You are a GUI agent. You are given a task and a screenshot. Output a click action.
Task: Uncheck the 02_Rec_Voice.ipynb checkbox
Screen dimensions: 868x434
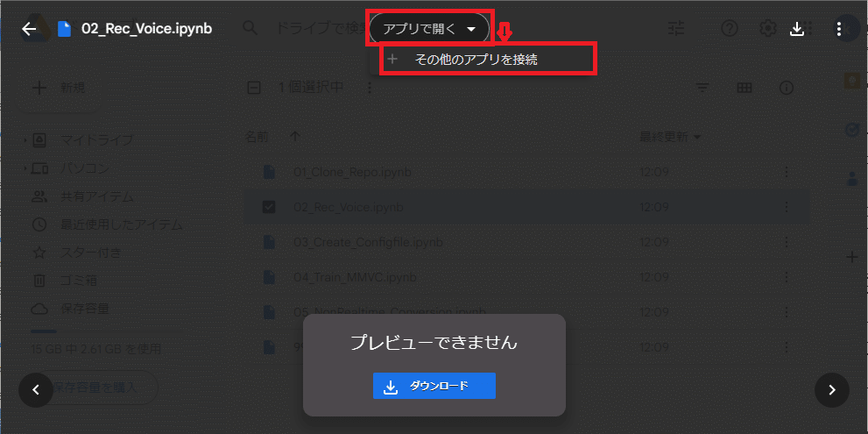269,207
